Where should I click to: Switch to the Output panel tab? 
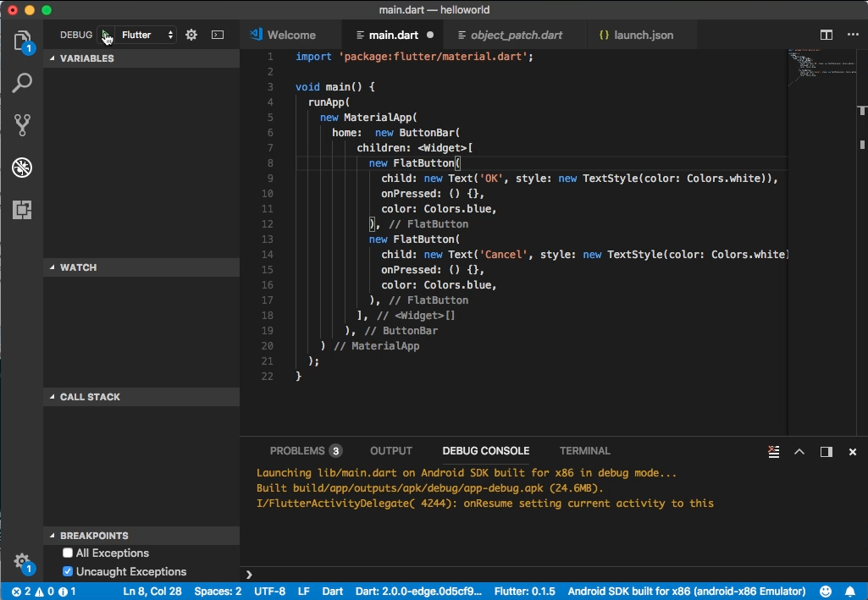[x=391, y=451]
